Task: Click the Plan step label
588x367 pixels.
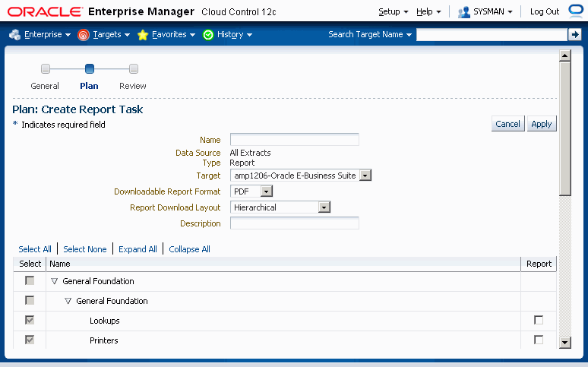Action: 89,86
